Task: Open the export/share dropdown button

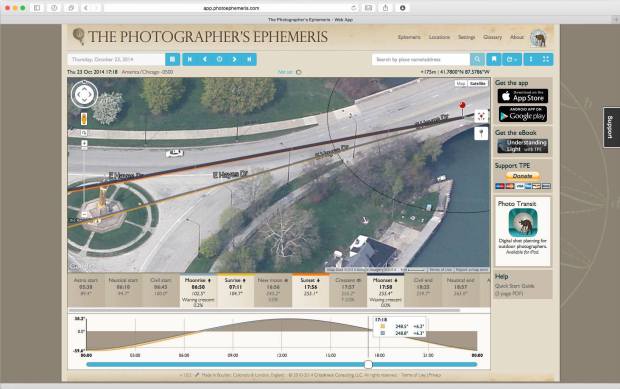Action: (x=512, y=59)
